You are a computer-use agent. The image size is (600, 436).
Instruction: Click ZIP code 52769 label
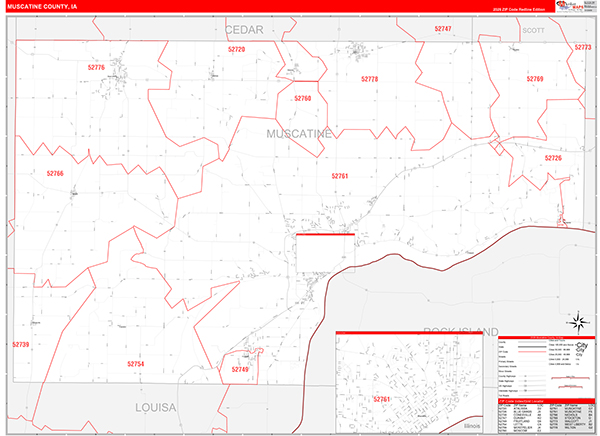pyautogui.click(x=535, y=79)
